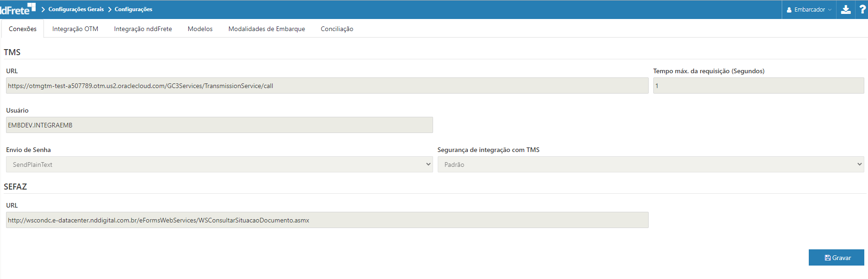Click the Configurações breadcrumb

133,9
